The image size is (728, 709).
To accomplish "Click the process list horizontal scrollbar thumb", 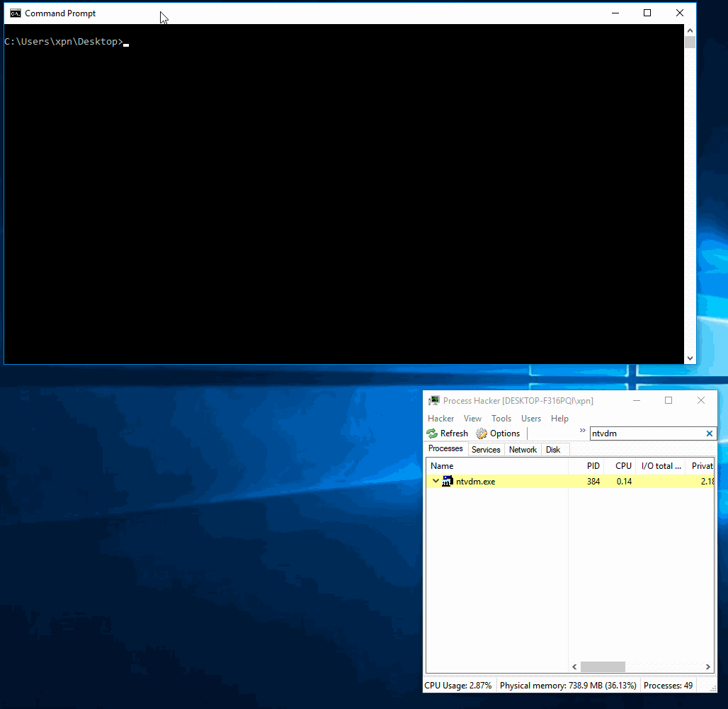I will coord(603,667).
